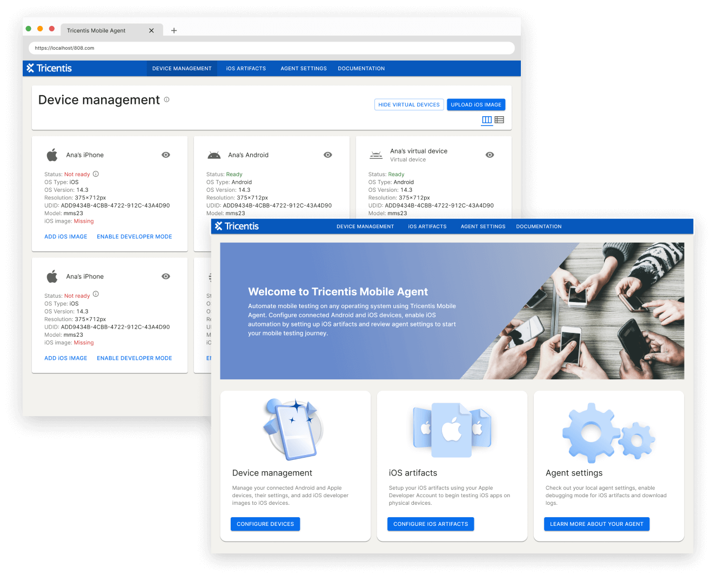The width and height of the screenshot is (724, 588).
Task: Click the virtual device icon on Ana's virtual device card
Action: [x=376, y=155]
